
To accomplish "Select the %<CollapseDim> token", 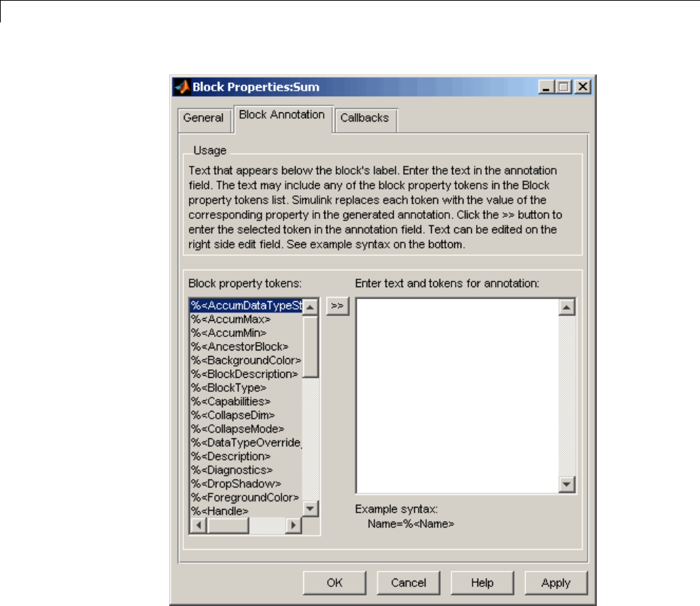I will (246, 415).
